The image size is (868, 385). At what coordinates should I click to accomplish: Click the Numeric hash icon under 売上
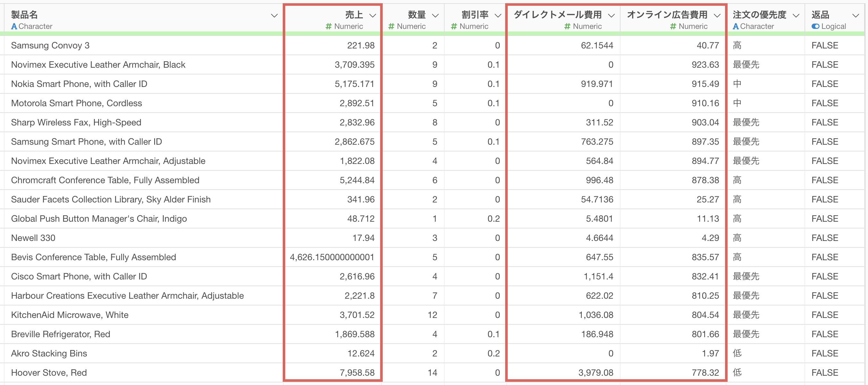pyautogui.click(x=329, y=26)
